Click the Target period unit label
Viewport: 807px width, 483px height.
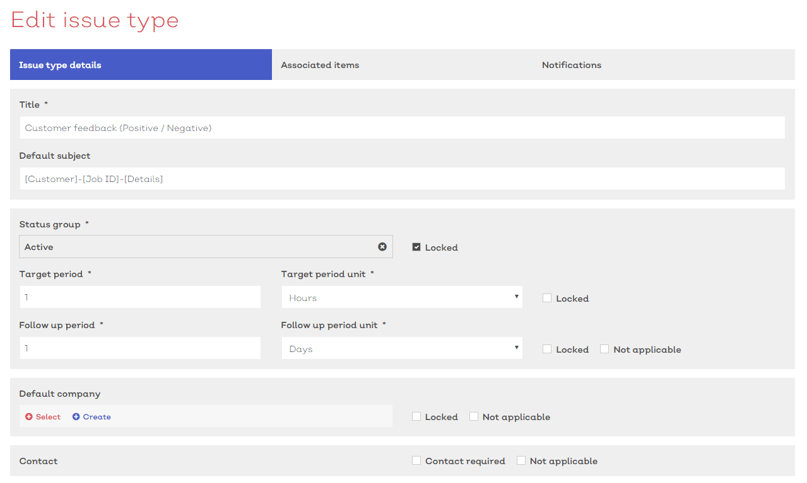(x=323, y=274)
